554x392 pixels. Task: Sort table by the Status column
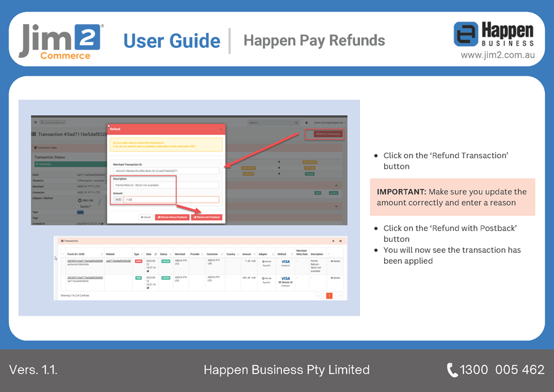coord(166,254)
